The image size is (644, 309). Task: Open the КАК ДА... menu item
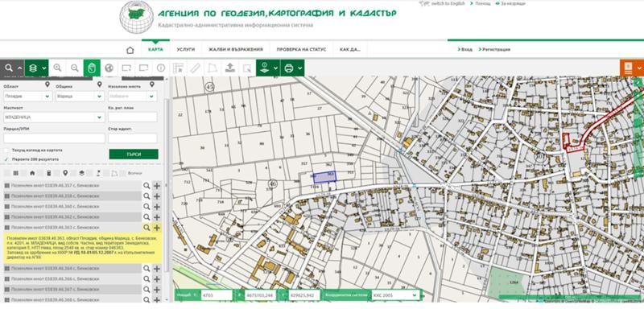[x=350, y=50]
